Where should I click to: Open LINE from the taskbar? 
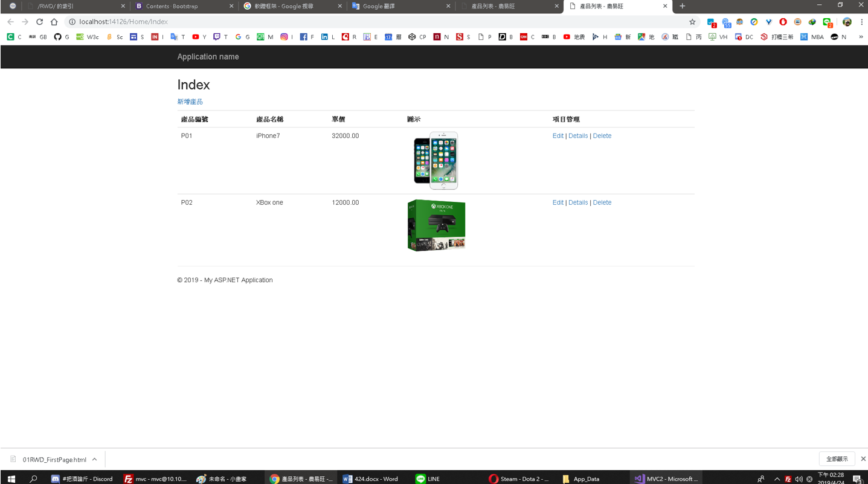pyautogui.click(x=446, y=479)
